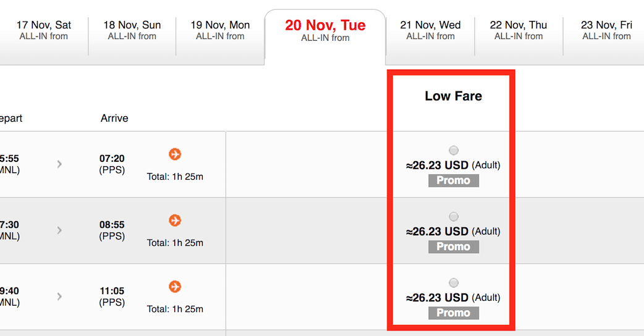The width and height of the screenshot is (644, 336).
Task: Select low fare radio for 11:05 flight
Action: pos(454,282)
